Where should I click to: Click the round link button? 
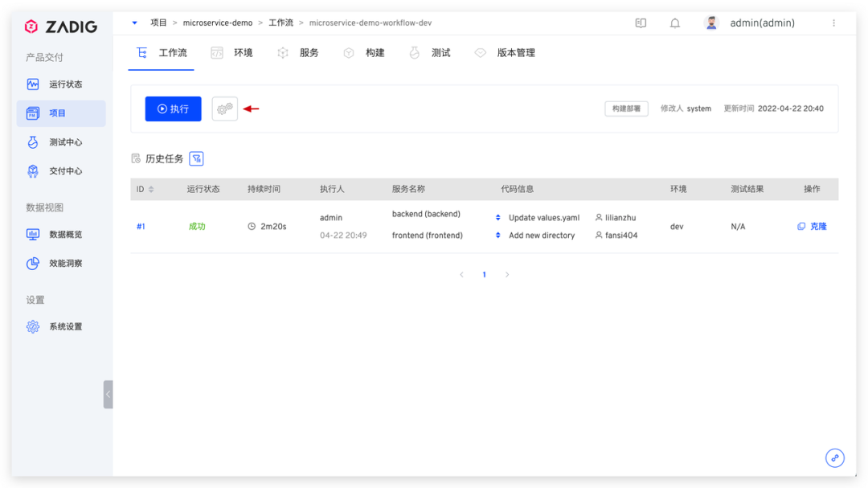coord(835,458)
